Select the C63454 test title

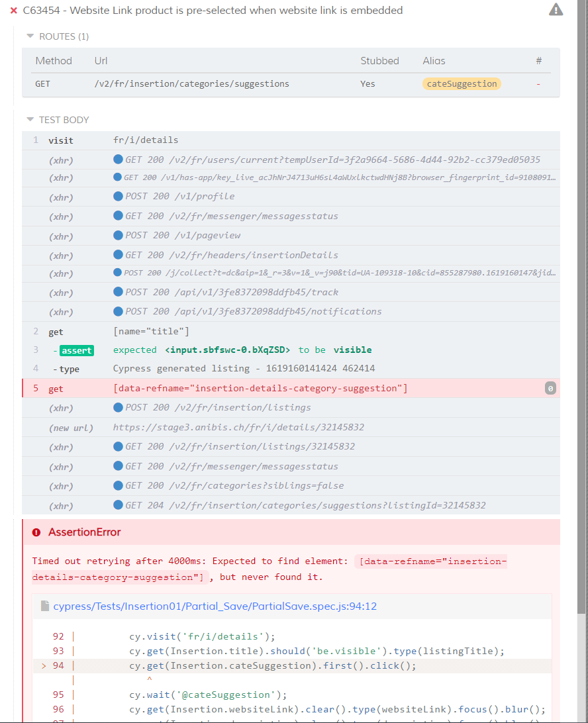point(212,10)
